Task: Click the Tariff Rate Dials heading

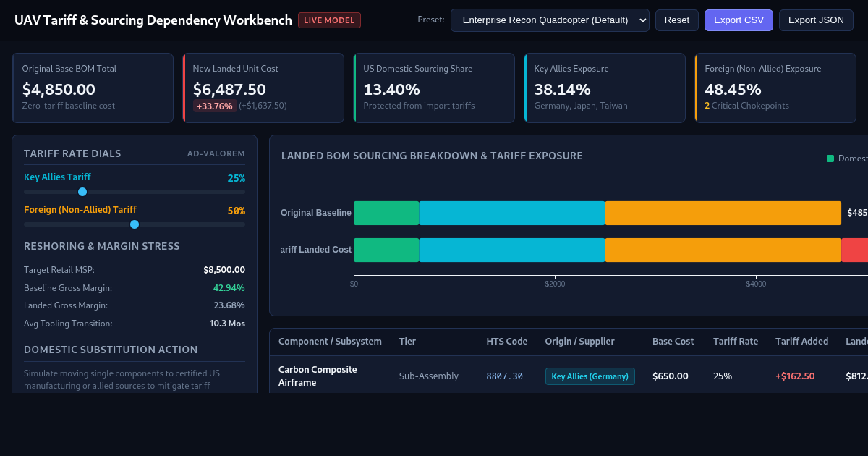Action: pyautogui.click(x=72, y=153)
